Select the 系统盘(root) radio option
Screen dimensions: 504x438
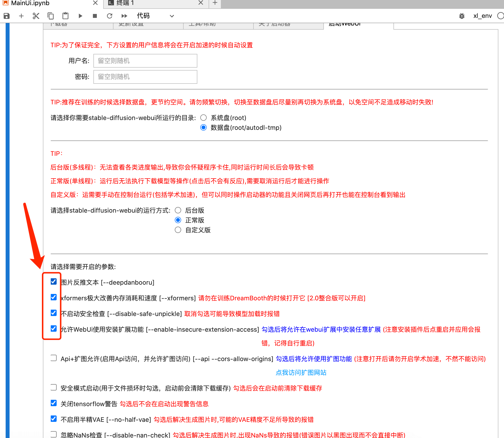pyautogui.click(x=203, y=118)
